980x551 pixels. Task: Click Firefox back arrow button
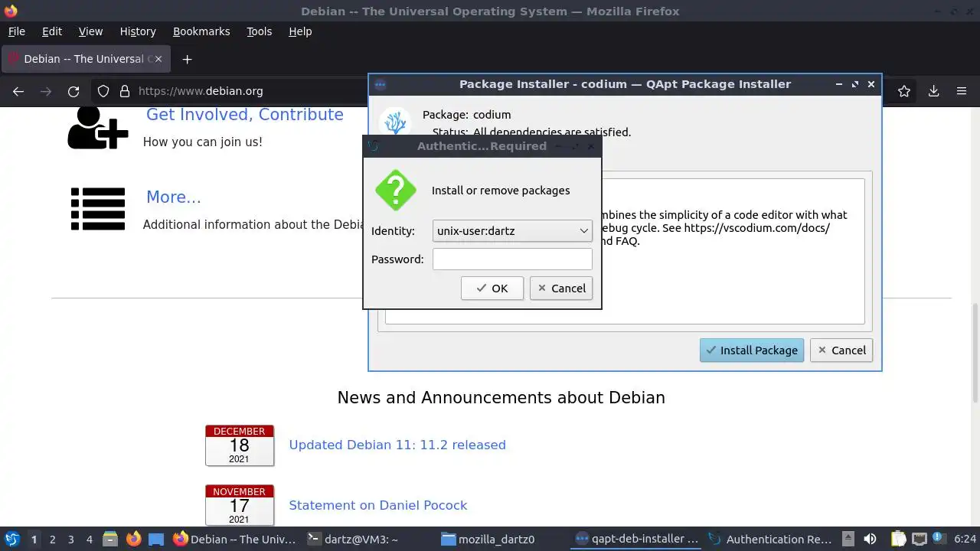click(x=18, y=91)
